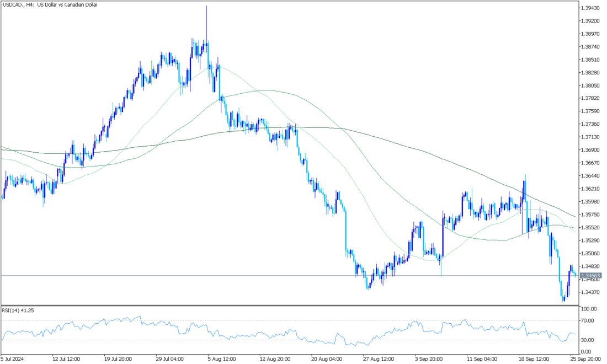Click the 29 Jul 04:00 time label
The image size is (607, 364).
[170, 359]
